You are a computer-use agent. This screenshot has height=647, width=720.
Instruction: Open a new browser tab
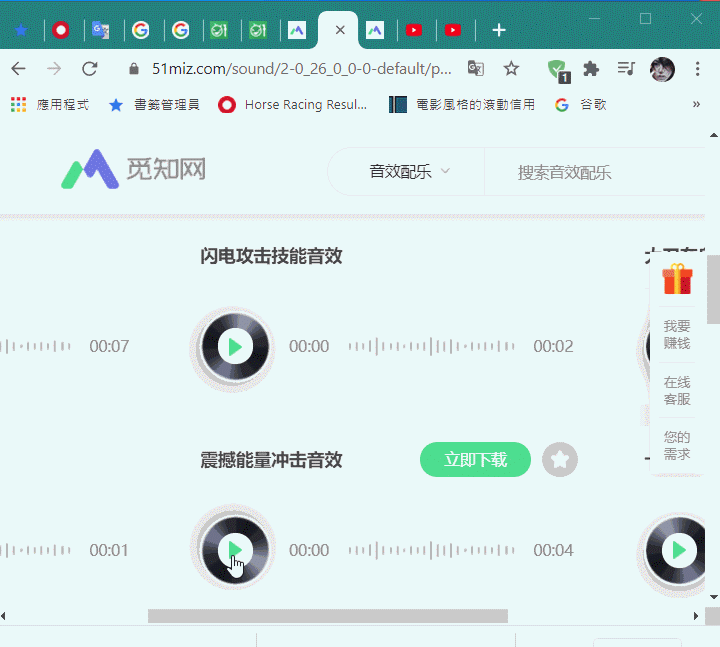pyautogui.click(x=499, y=30)
